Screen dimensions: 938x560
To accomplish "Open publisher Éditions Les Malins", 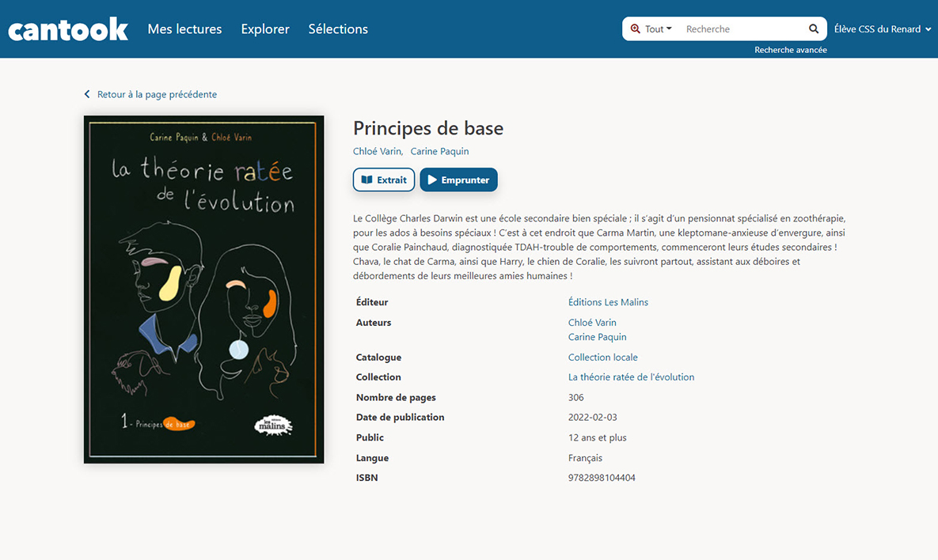I will coord(609,302).
